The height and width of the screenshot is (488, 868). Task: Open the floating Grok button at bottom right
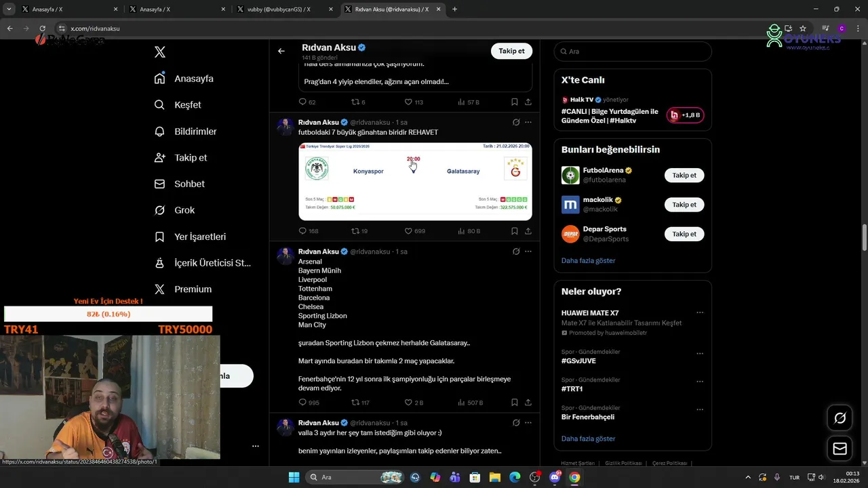(x=840, y=418)
